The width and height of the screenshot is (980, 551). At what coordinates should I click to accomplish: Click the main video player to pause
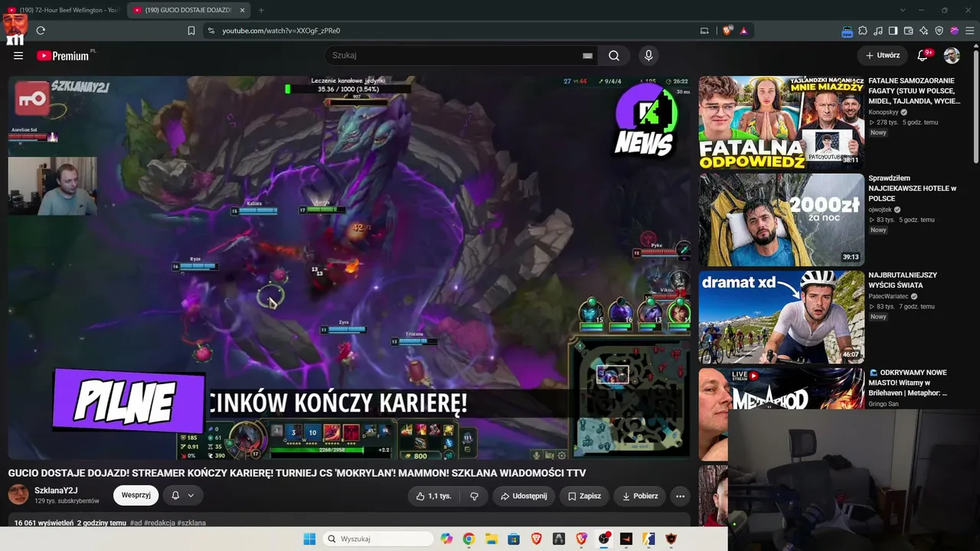349,268
